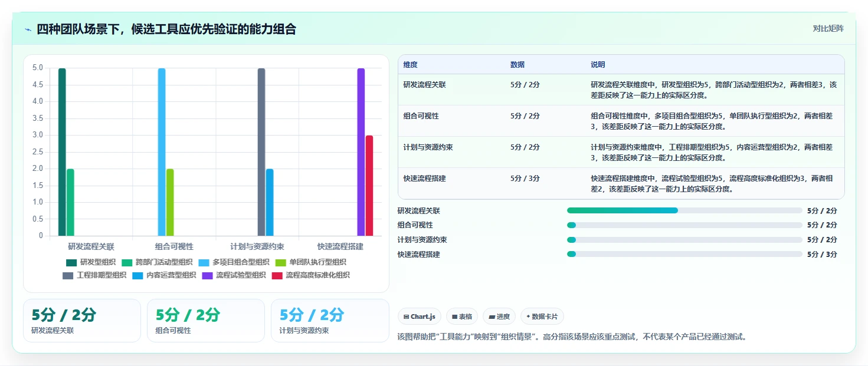The width and height of the screenshot is (868, 366).
Task: Click the sky blue 多项目组合型组织 bar
Action: click(x=162, y=152)
